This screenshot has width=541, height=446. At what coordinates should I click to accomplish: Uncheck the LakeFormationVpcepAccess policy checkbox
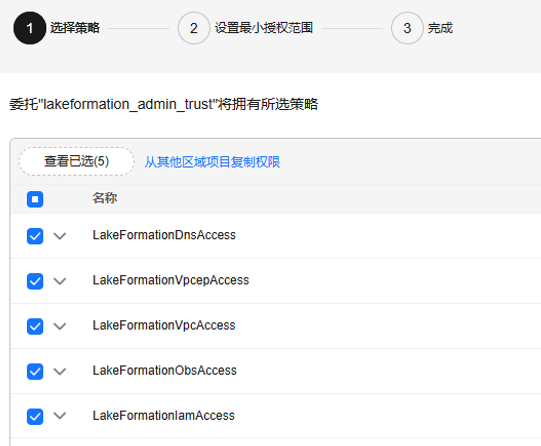pyautogui.click(x=35, y=281)
